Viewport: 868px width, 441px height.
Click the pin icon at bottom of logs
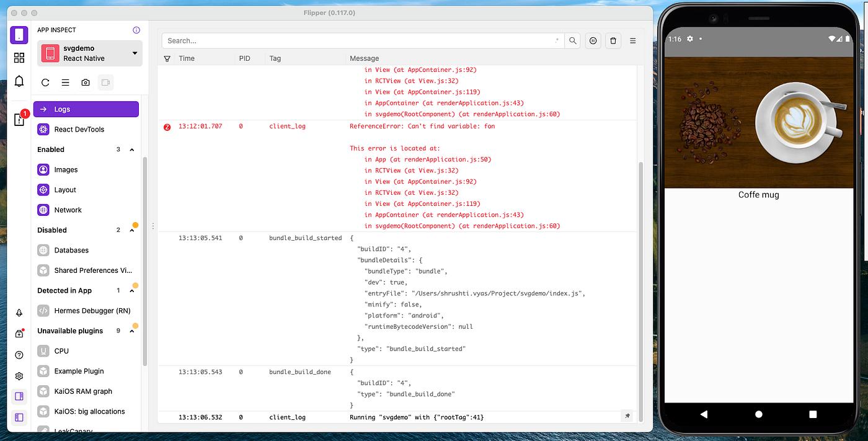point(627,416)
